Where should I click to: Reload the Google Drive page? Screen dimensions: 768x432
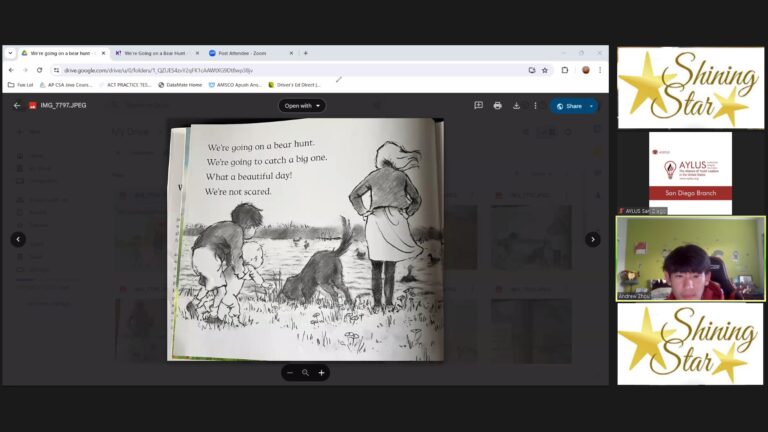pos(40,71)
